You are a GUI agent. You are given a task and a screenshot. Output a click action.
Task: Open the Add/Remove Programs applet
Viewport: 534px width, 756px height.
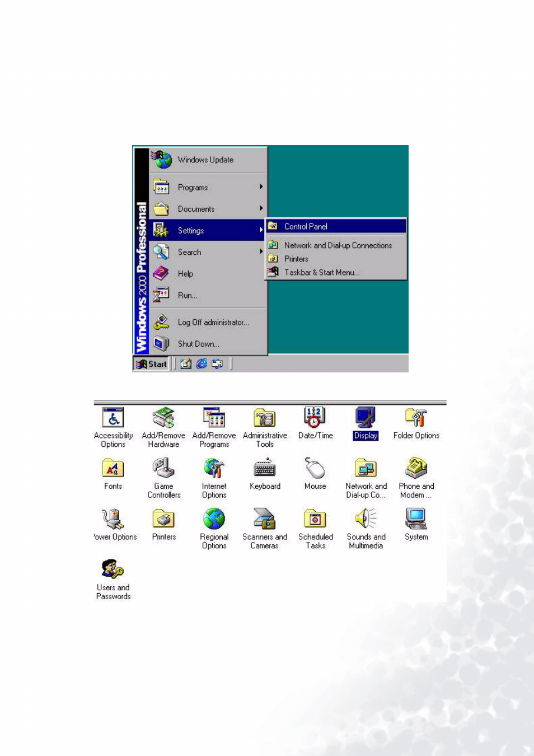pos(214,428)
